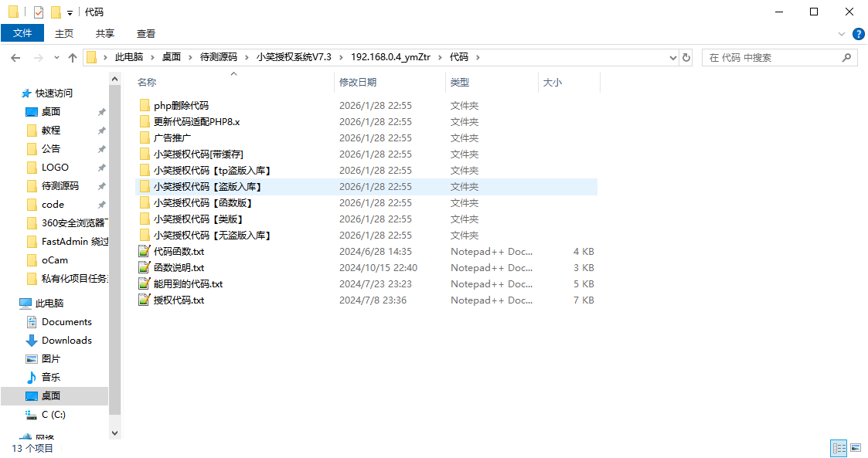Select the 小笑授权代码【tp盗版入库】 folder icon
Viewport: 868px width, 458px height.
coord(145,171)
